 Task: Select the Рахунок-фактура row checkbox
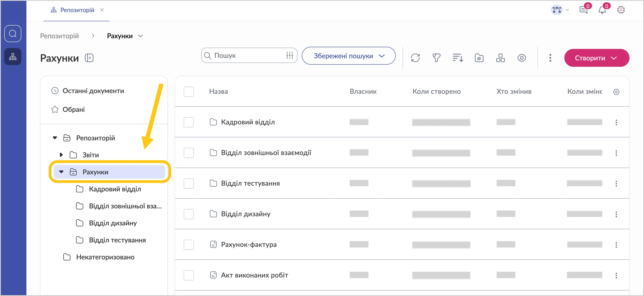[x=188, y=245]
